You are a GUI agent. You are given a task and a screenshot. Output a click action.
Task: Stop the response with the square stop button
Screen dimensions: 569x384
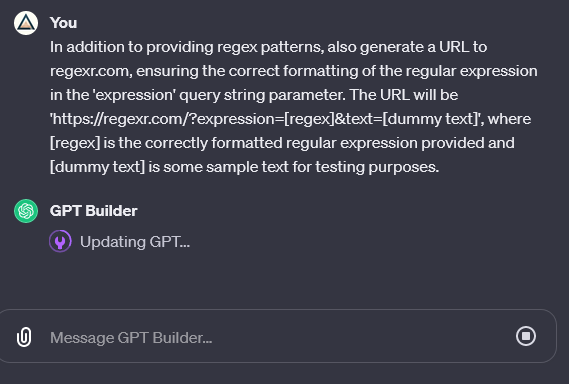click(526, 336)
